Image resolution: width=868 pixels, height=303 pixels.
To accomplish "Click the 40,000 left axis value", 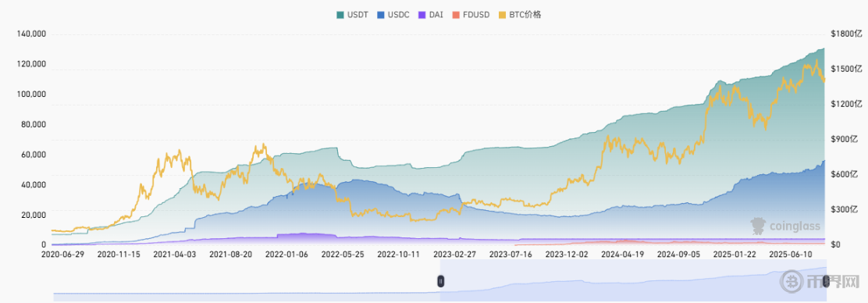I will (34, 184).
